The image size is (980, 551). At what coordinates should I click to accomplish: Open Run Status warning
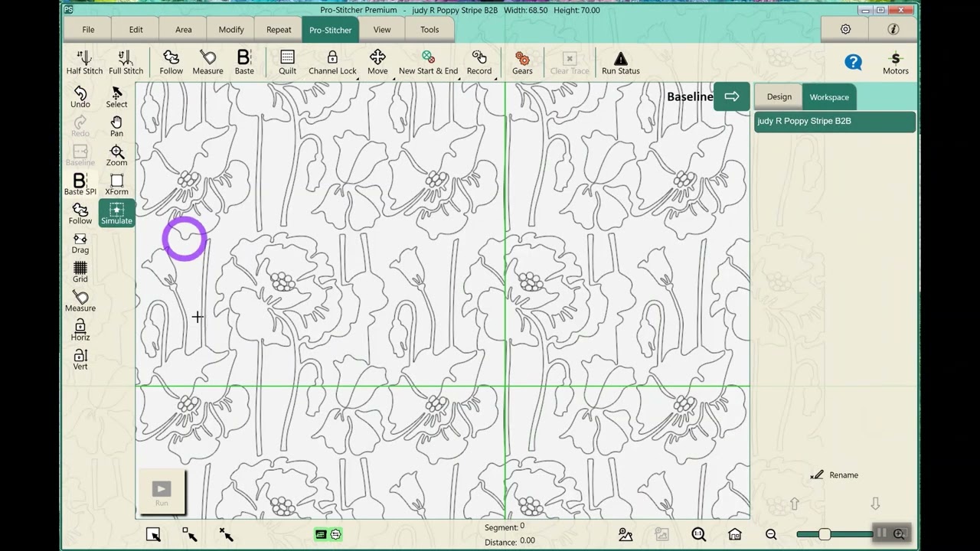620,63
